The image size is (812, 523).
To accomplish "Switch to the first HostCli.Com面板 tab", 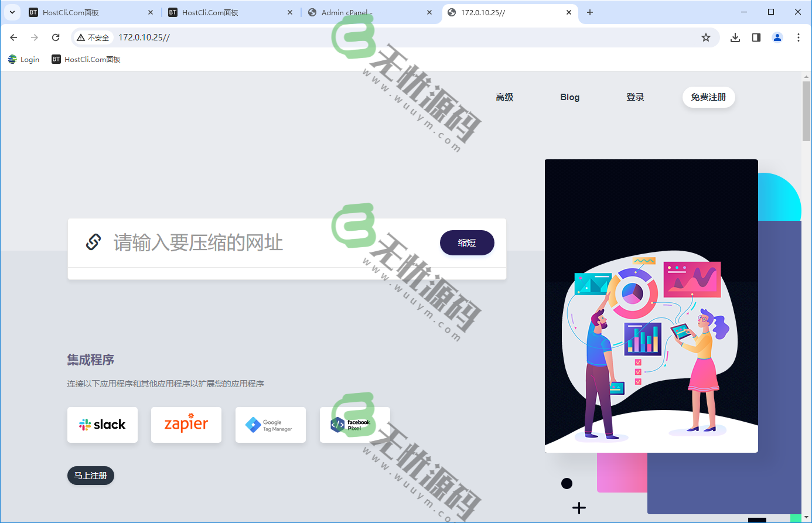I will coord(70,12).
